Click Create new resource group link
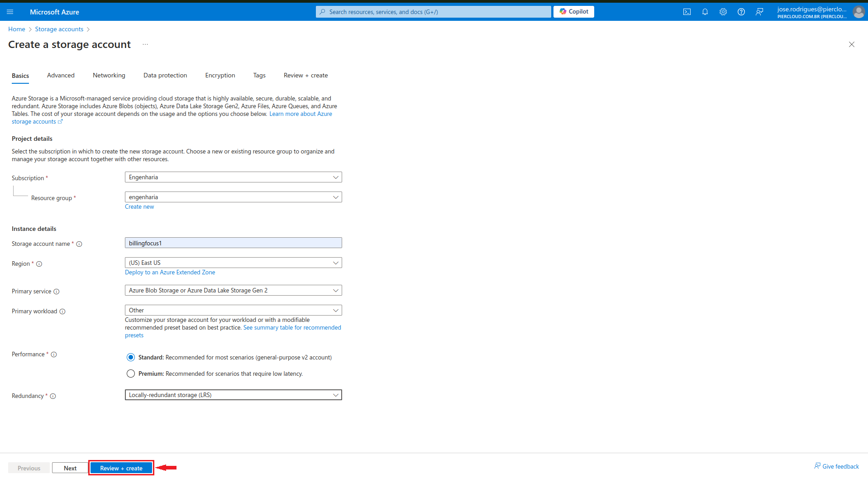Viewport: 868px width, 479px height. click(139, 207)
